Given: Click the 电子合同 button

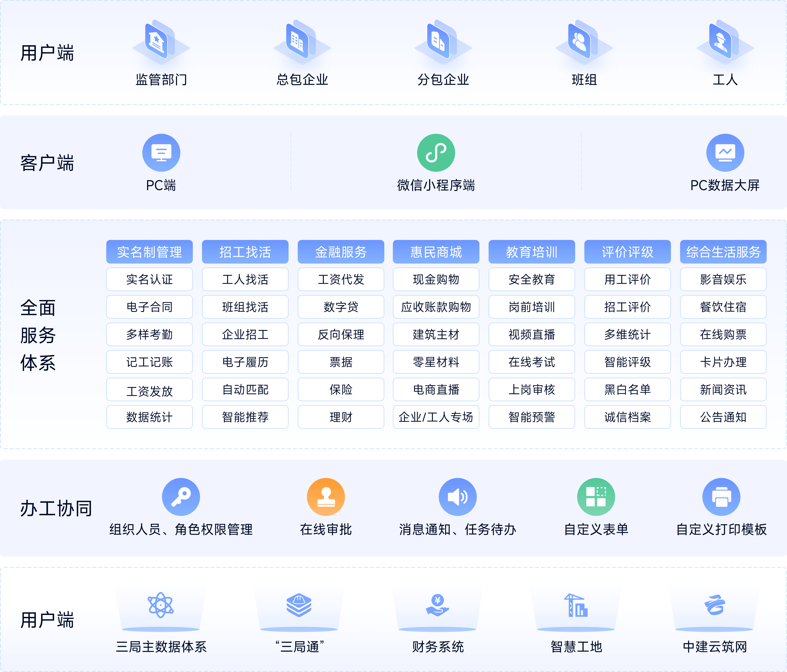Looking at the screenshot, I should 149,307.
